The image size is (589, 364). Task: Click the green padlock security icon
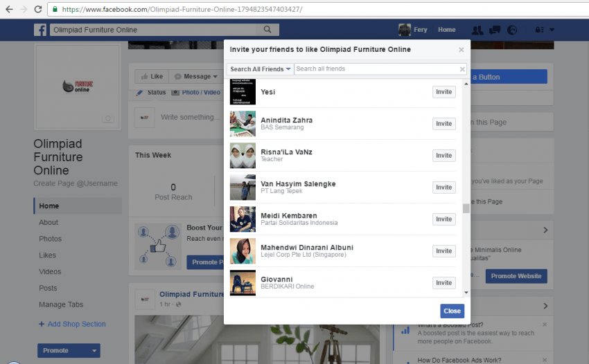(55, 9)
